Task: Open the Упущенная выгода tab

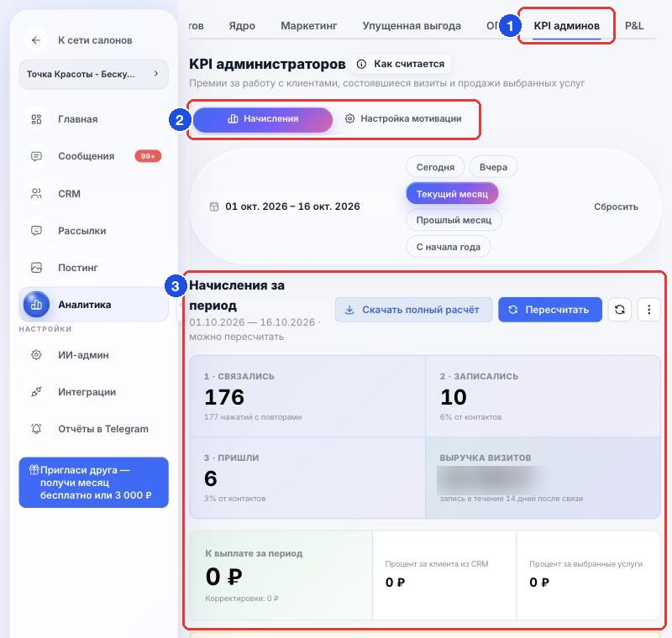Action: point(412,26)
